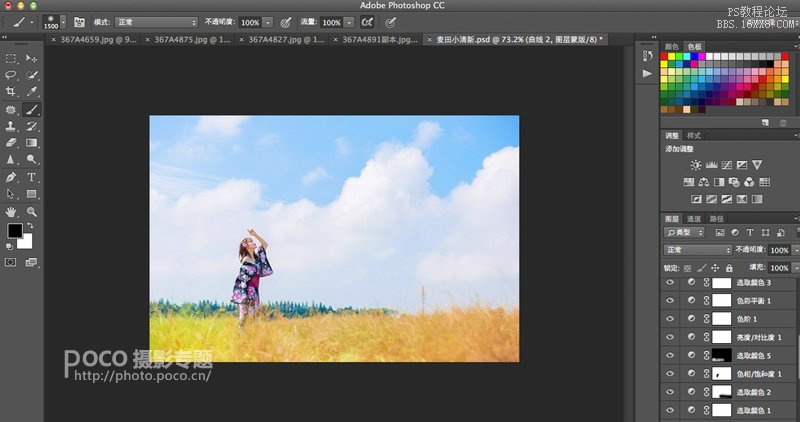
Task: Open the Actions panel play icon
Action: click(x=647, y=73)
